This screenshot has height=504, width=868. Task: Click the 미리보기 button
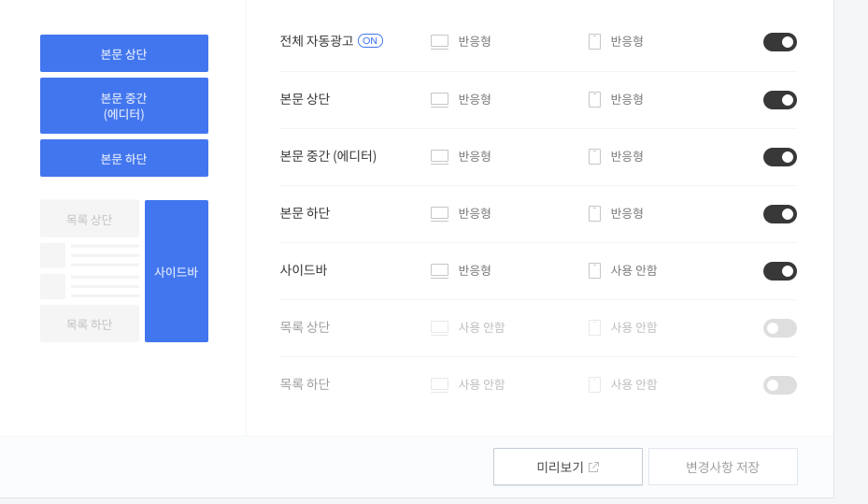pos(568,467)
